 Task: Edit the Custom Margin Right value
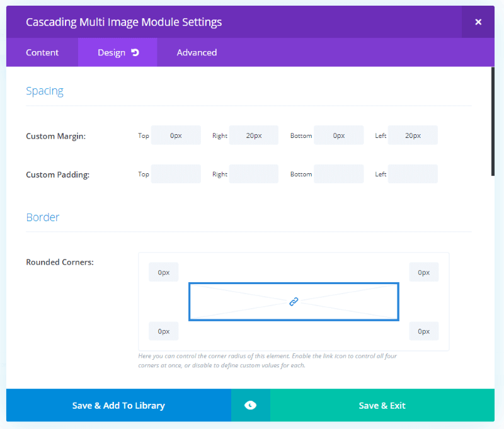click(x=254, y=135)
